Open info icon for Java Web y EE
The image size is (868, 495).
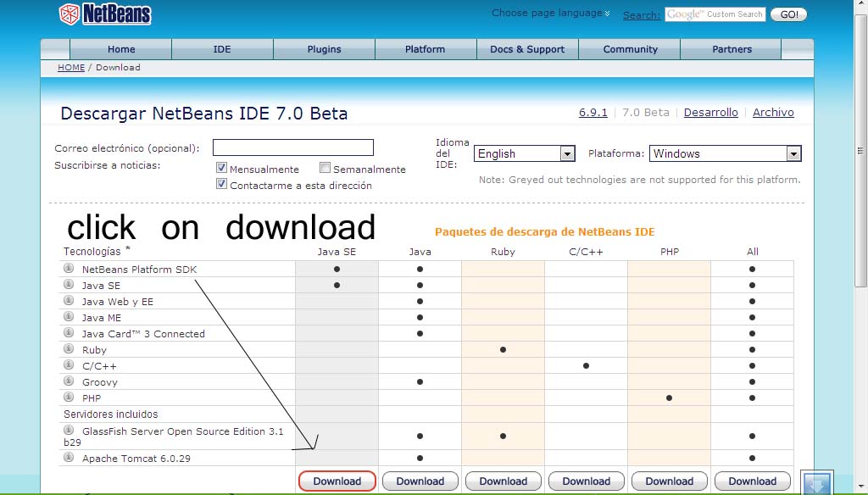(x=69, y=301)
